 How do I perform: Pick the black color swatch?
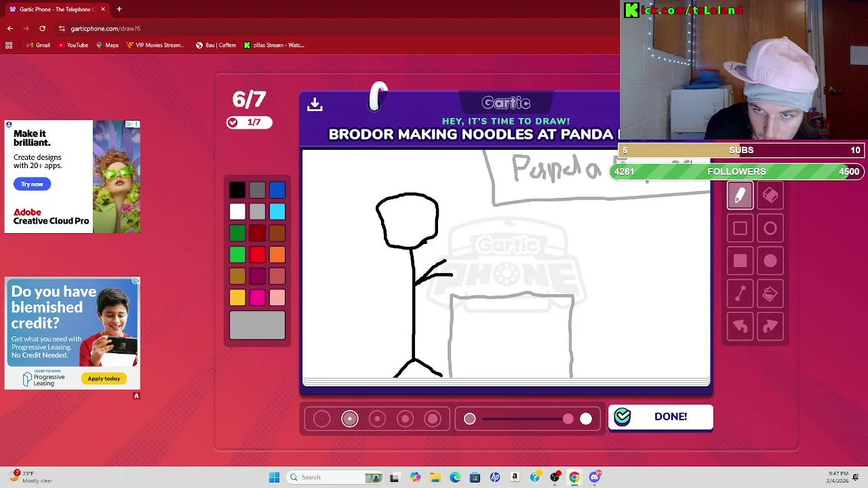click(237, 190)
